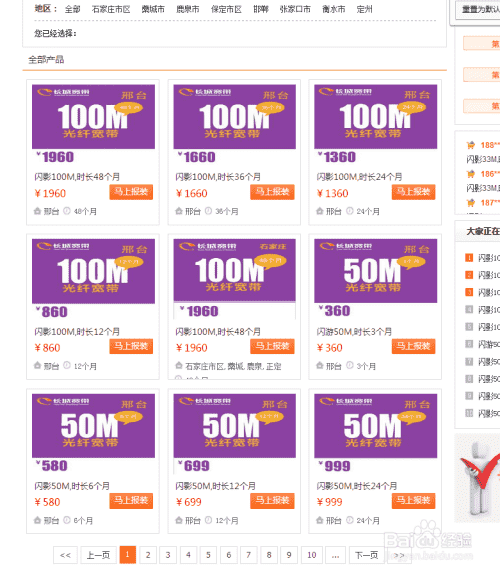This screenshot has width=500, height=573.
Task: Open the 50M 3个月 ¥360 product thumbnail
Action: 375,271
